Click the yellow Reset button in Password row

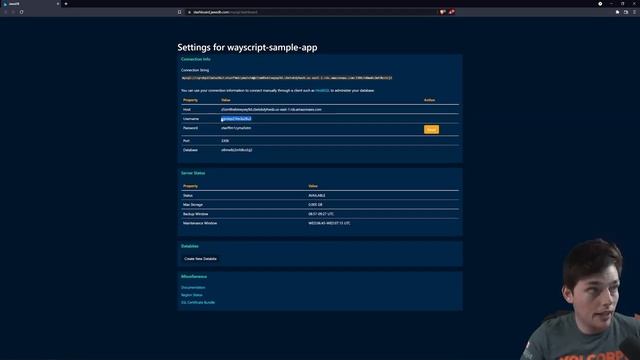point(431,129)
